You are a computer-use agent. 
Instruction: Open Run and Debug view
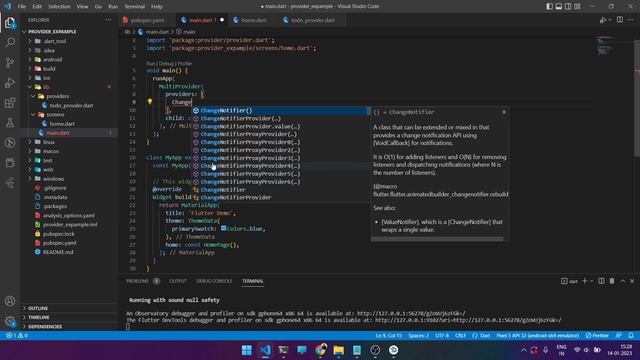10,82
